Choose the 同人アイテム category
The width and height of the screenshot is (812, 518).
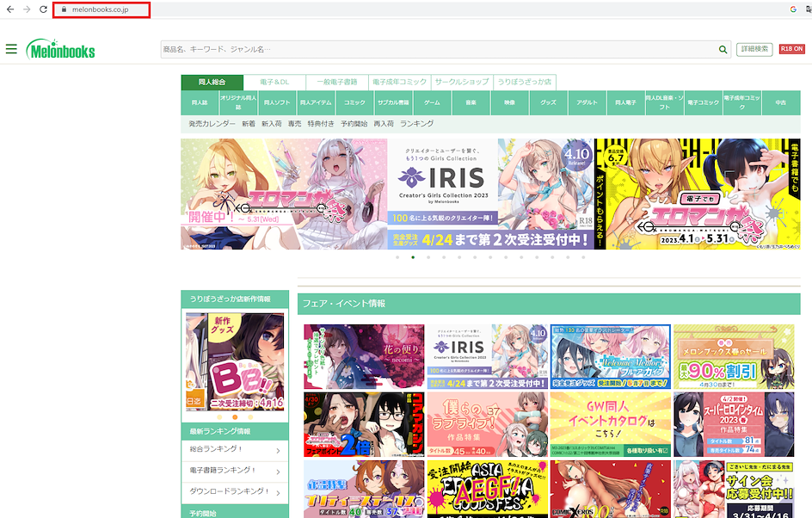point(316,102)
